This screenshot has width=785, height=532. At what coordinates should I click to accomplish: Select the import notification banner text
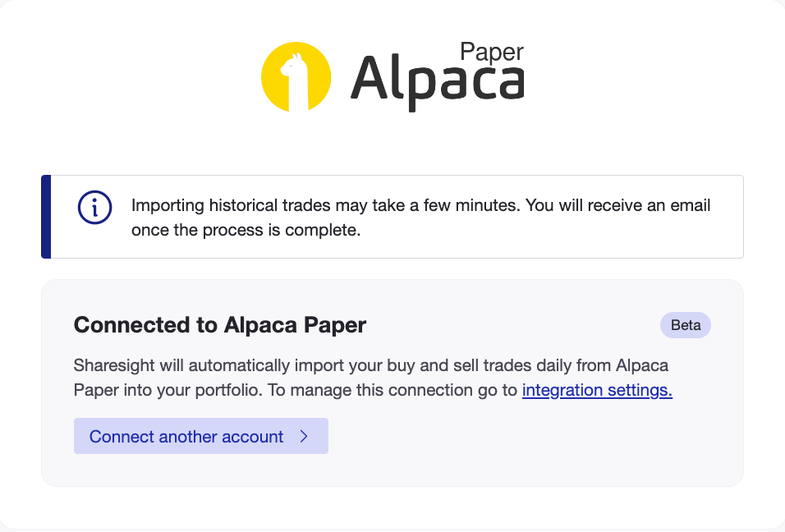pyautogui.click(x=420, y=217)
